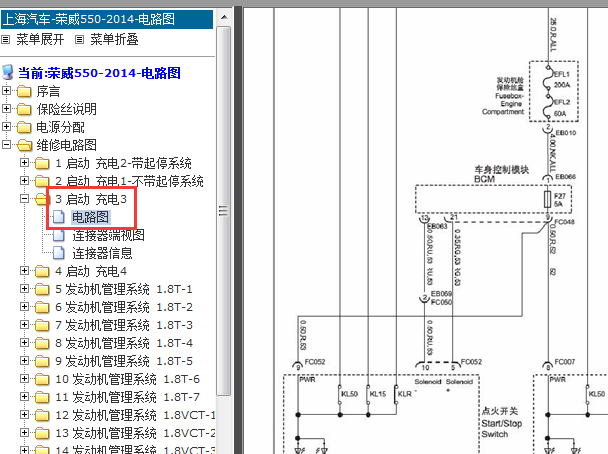Viewport: 608px width, 454px height.
Task: Click the folder icon next to 保险丝说明
Action: click(x=24, y=109)
